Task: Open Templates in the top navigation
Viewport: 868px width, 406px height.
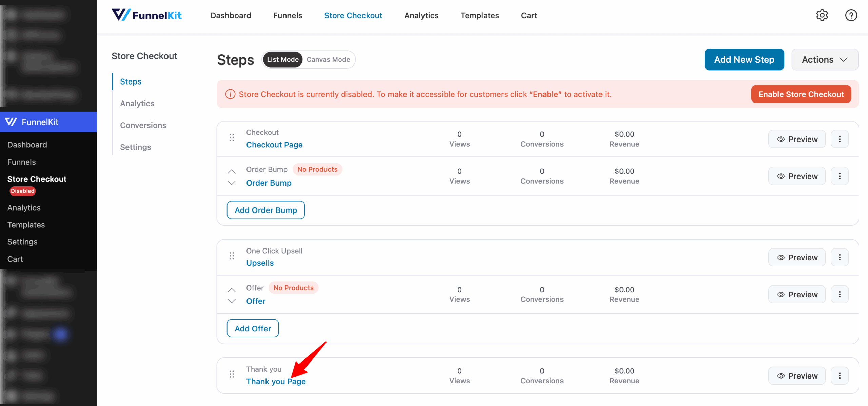Action: click(x=479, y=16)
